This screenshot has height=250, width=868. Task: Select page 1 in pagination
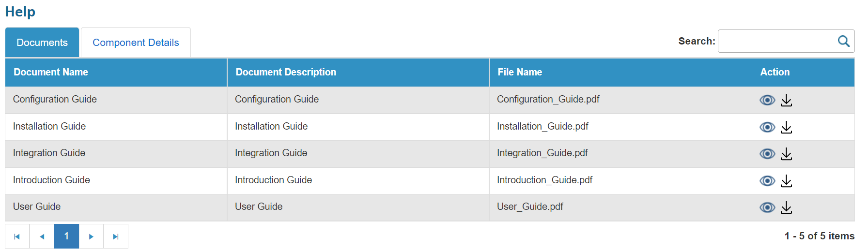tap(66, 236)
